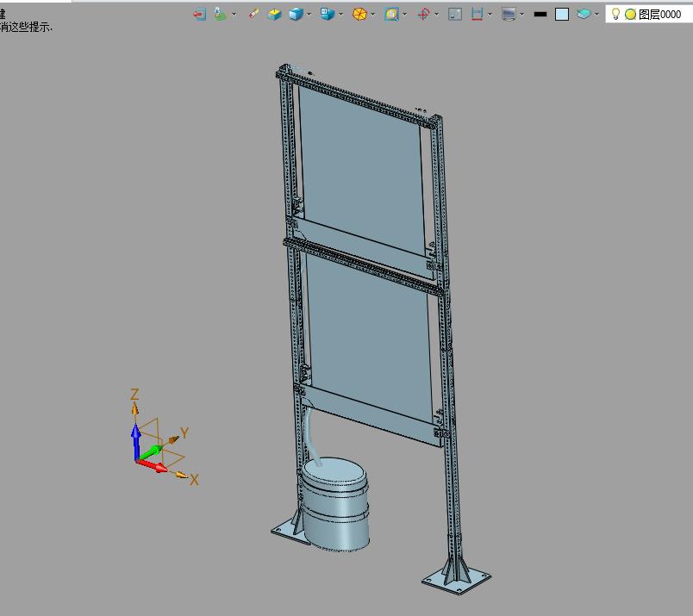Pick the light blue color swatch
693x616 pixels.
coord(562,15)
